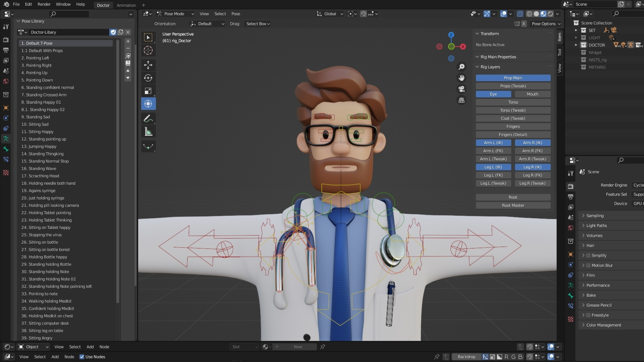Switch to the Animation workspace tab

point(126,5)
